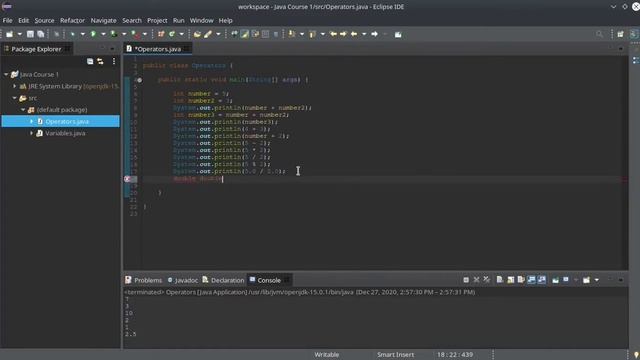Click the Smart Insert status bar entry
The image size is (640, 360).
(x=396, y=355)
